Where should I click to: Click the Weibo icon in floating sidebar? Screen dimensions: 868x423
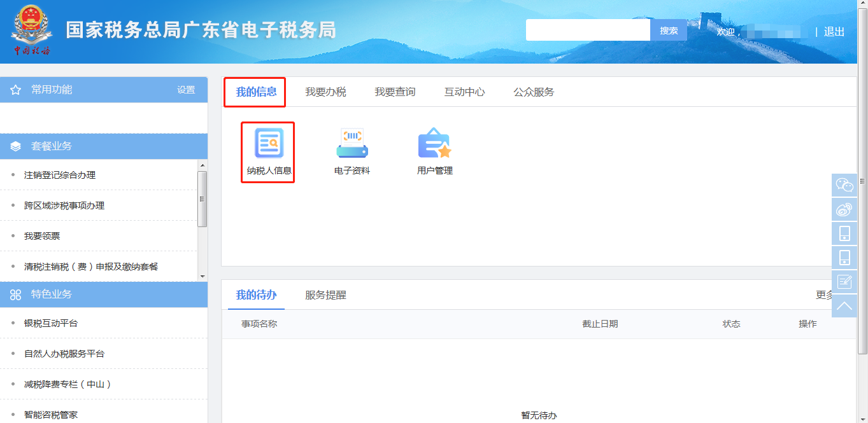click(844, 209)
